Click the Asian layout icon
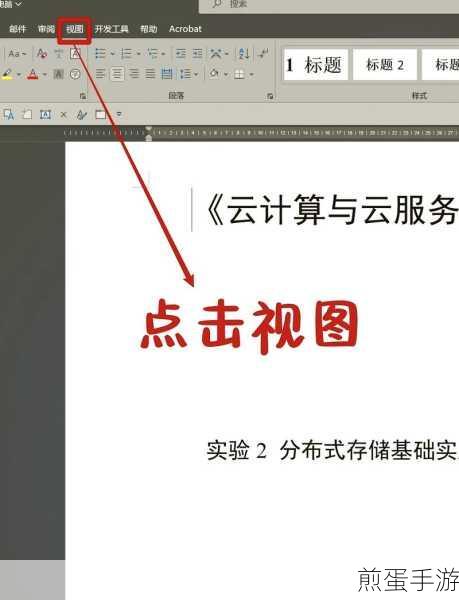The width and height of the screenshot is (459, 600). [216, 54]
